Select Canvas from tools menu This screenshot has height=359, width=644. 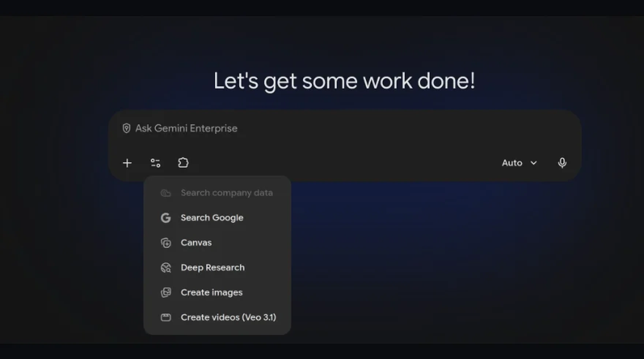point(217,243)
